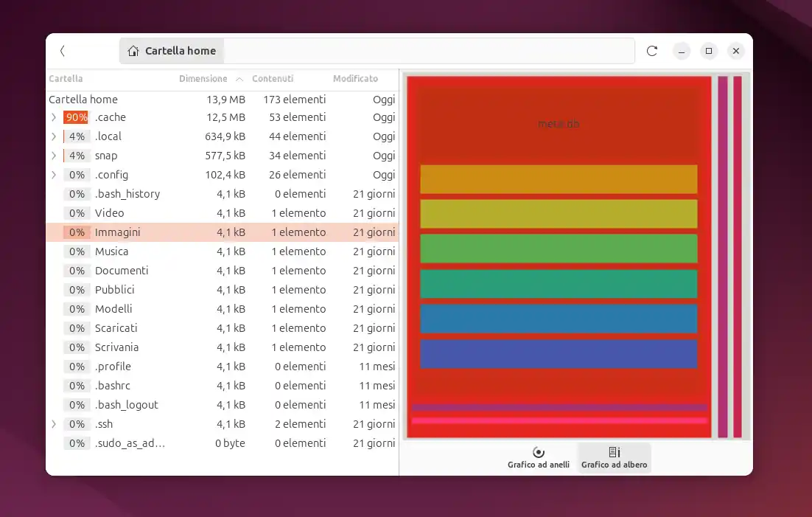Select the .bashrc file row
812x517 pixels.
[223, 386]
